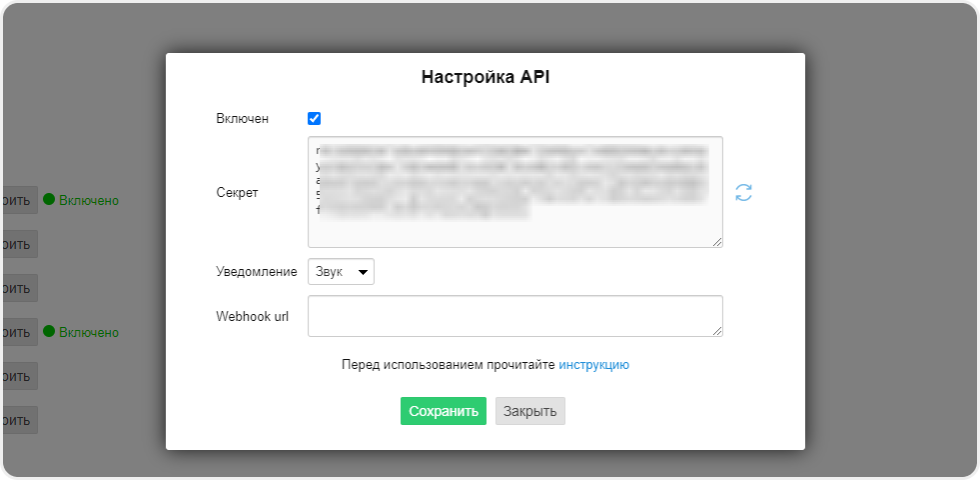Click the upper green Включено status dot

point(49,200)
